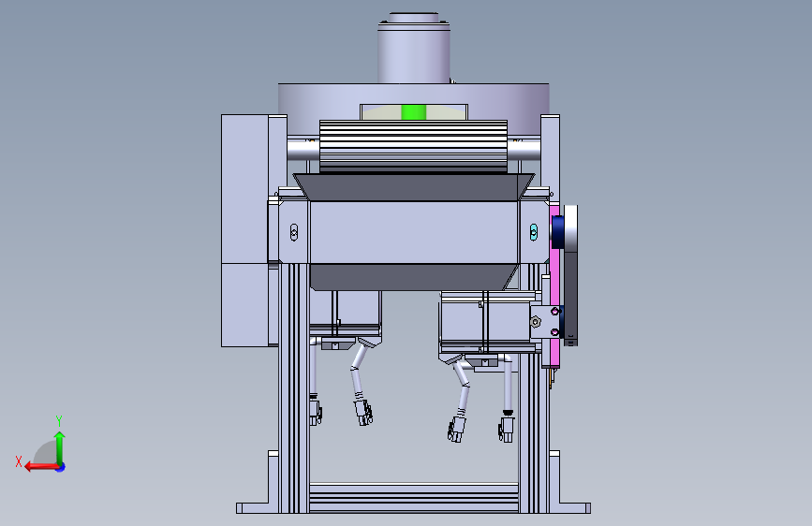The width and height of the screenshot is (812, 526).
Task: Select the cyan oval slot on the housing
Action: pyautogui.click(x=534, y=232)
